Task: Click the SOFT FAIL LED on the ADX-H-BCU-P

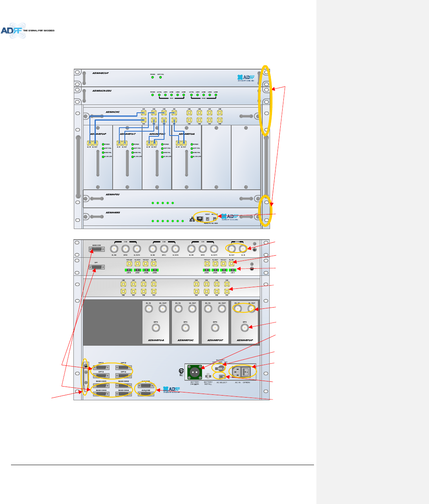Action: point(161,77)
